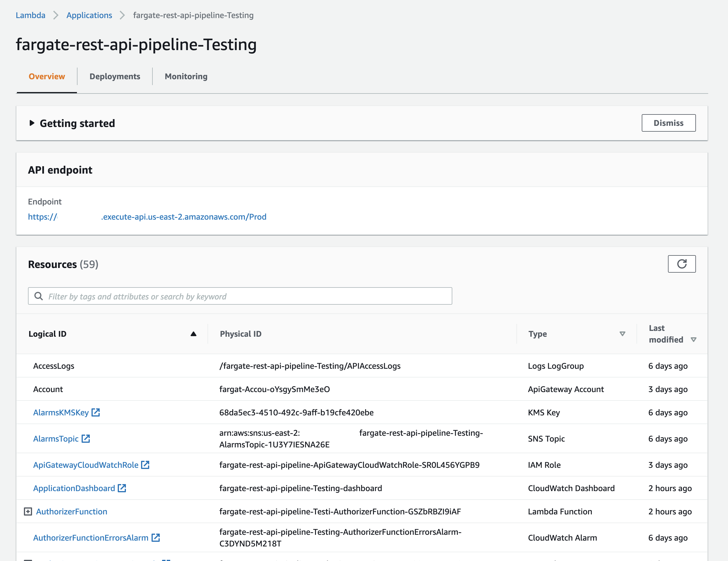The image size is (728, 561).
Task: Switch to the Monitoring tab
Action: 186,76
